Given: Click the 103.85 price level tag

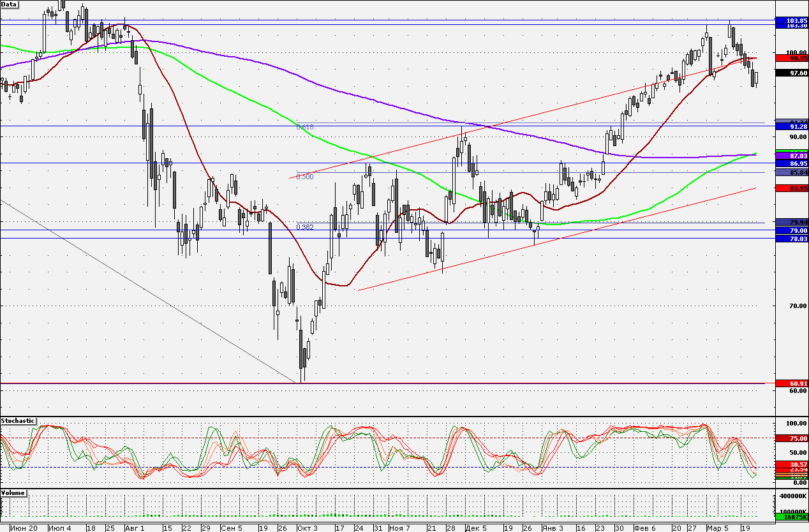Looking at the screenshot, I should (x=791, y=20).
